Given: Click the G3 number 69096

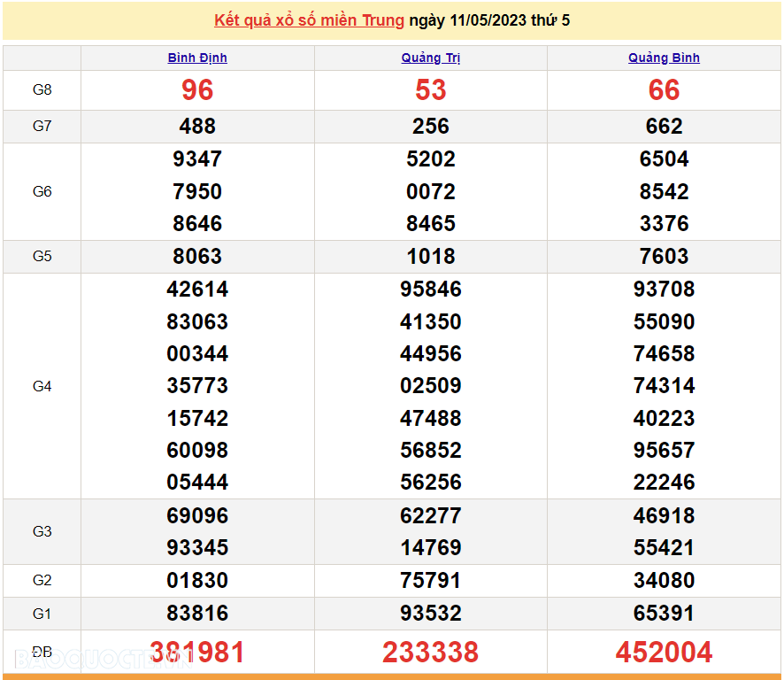Looking at the screenshot, I should point(197,515).
